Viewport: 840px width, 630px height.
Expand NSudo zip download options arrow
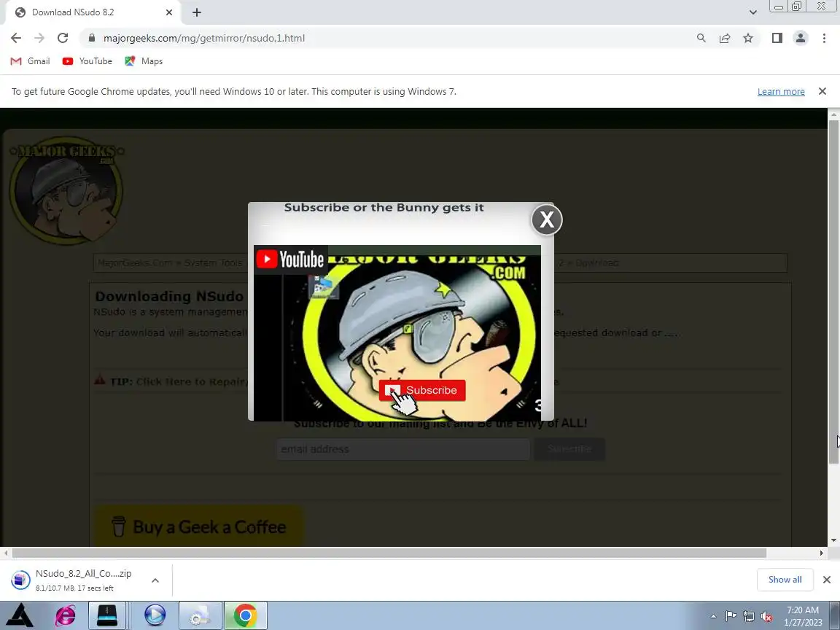155,580
